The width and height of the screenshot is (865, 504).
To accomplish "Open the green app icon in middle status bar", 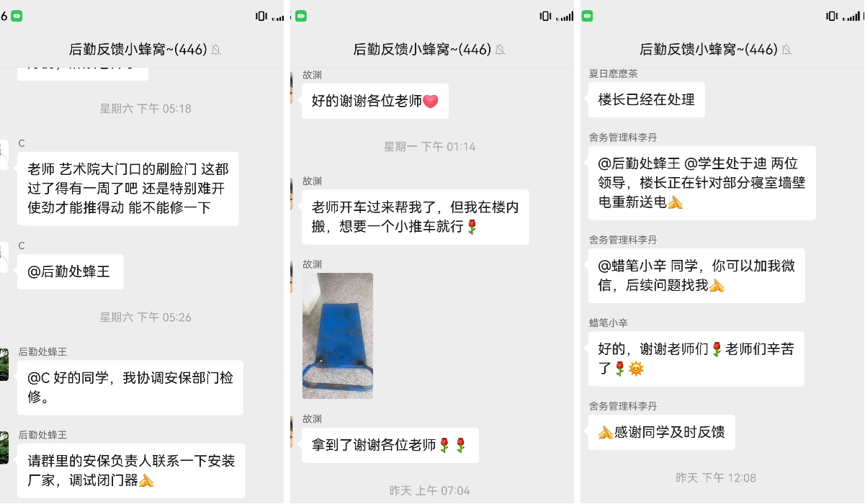I will tap(302, 16).
